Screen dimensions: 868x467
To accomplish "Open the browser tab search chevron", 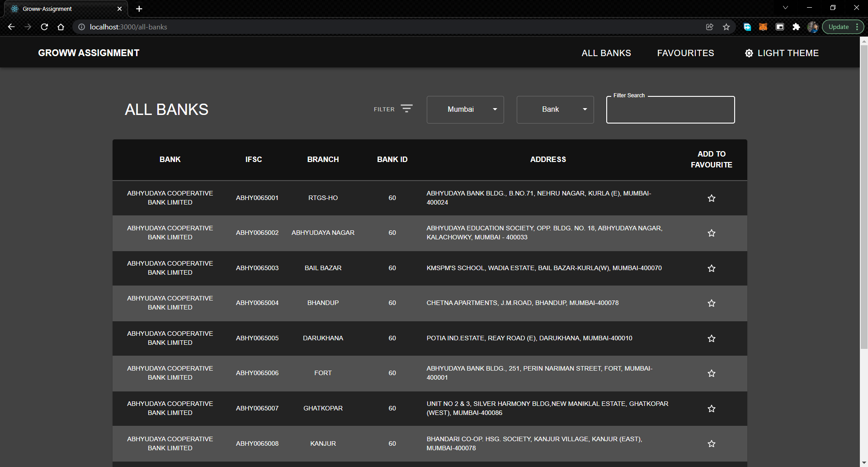I will click(785, 8).
